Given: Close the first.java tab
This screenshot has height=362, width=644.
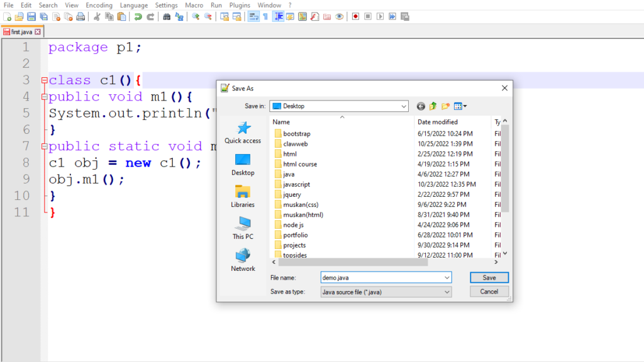Looking at the screenshot, I should (x=38, y=31).
